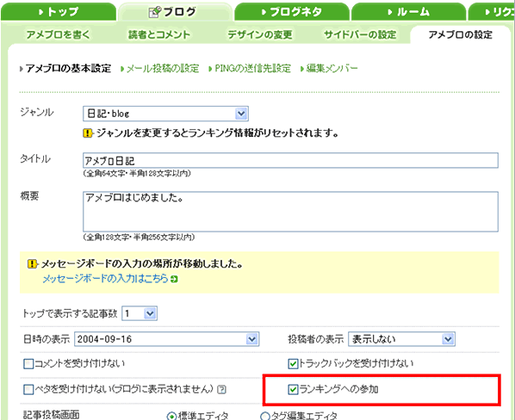The image size is (515, 420).
Task: Open PINGの送信先設定 link
Action: pyautogui.click(x=252, y=68)
